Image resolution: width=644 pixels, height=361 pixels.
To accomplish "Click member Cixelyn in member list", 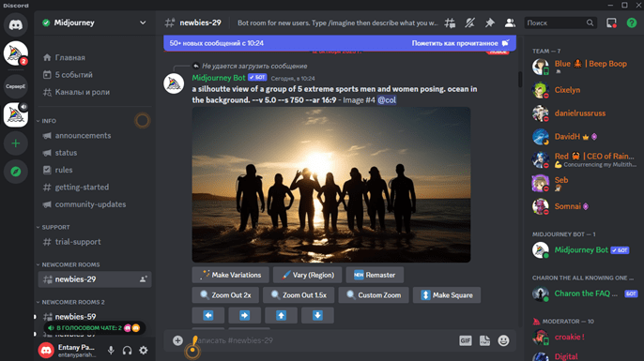I will click(583, 90).
